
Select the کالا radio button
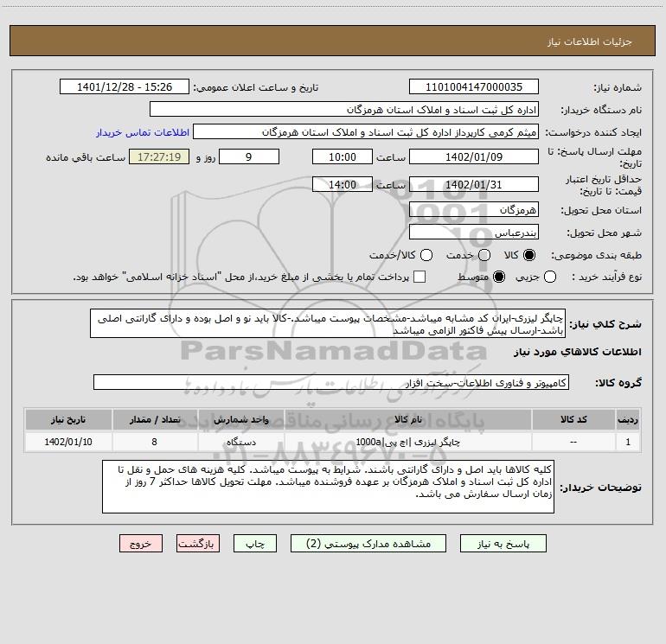click(x=529, y=255)
